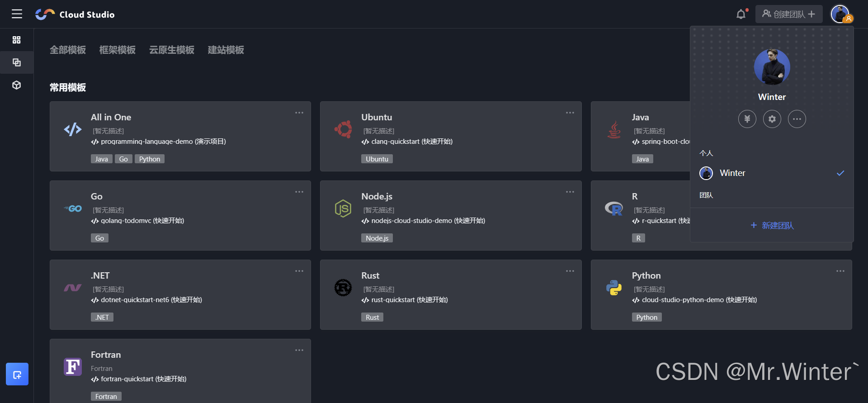Open Node.js card's more menu
The width and height of the screenshot is (868, 403).
(570, 192)
